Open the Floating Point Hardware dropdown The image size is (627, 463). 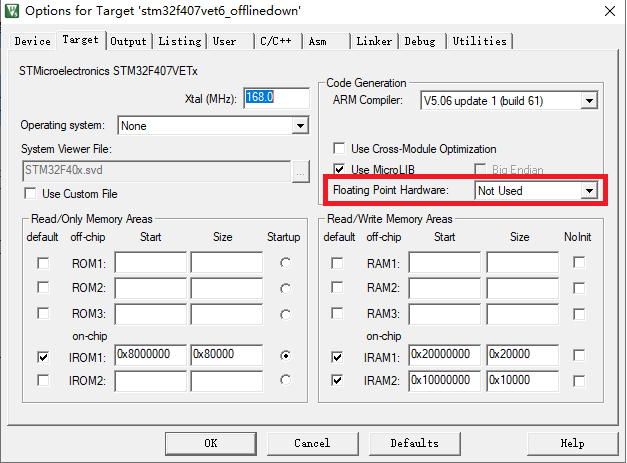click(588, 190)
